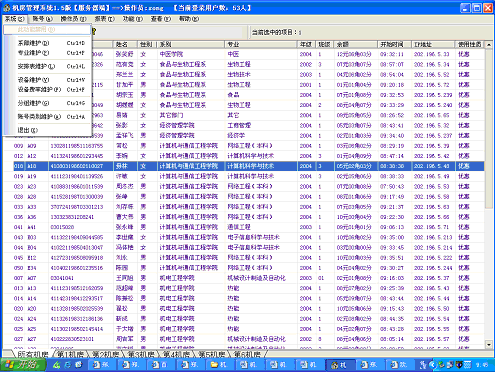
Task: Select the seat 043 B03 row
Action: (244, 237)
